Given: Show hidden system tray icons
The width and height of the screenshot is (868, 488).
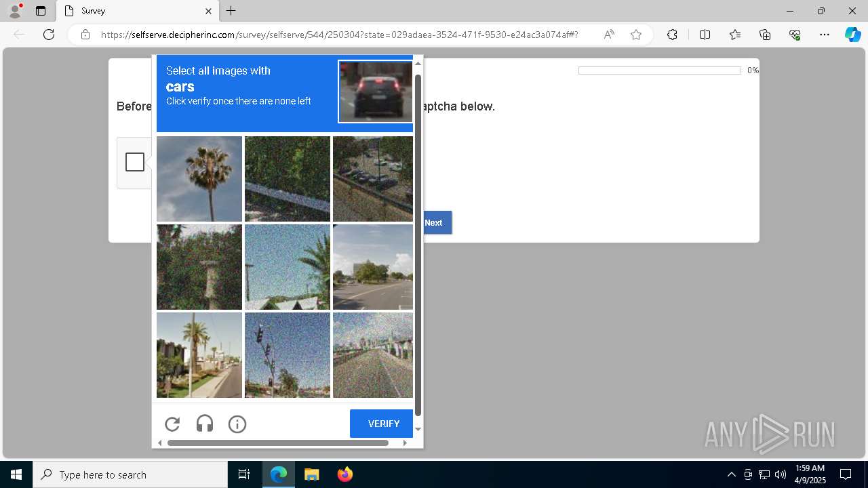Looking at the screenshot, I should (x=731, y=474).
